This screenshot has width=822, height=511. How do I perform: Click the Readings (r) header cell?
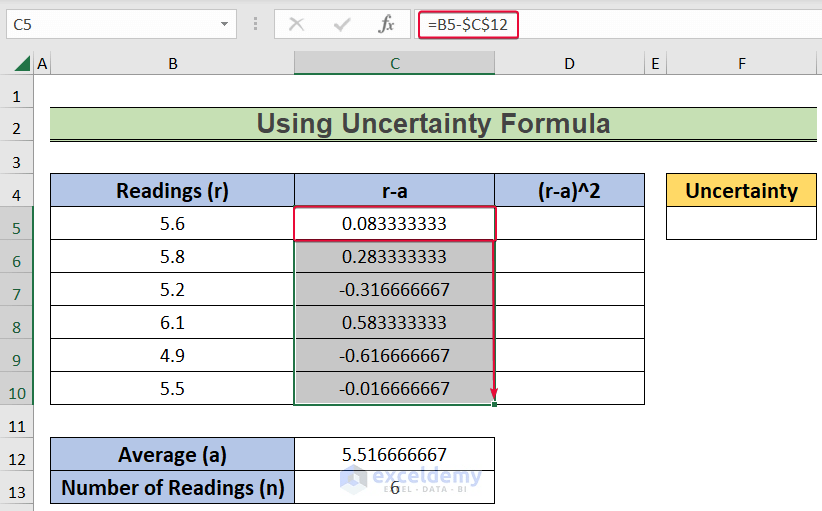(x=172, y=190)
